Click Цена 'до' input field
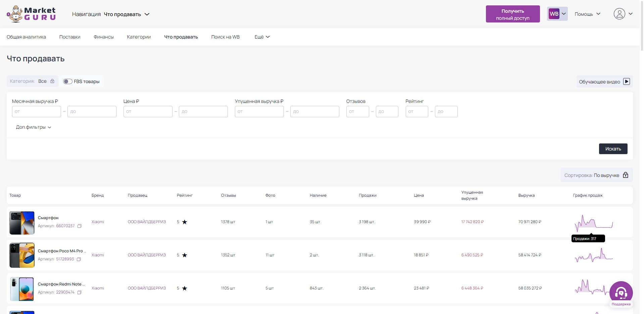This screenshot has height=314, width=644. [203, 112]
